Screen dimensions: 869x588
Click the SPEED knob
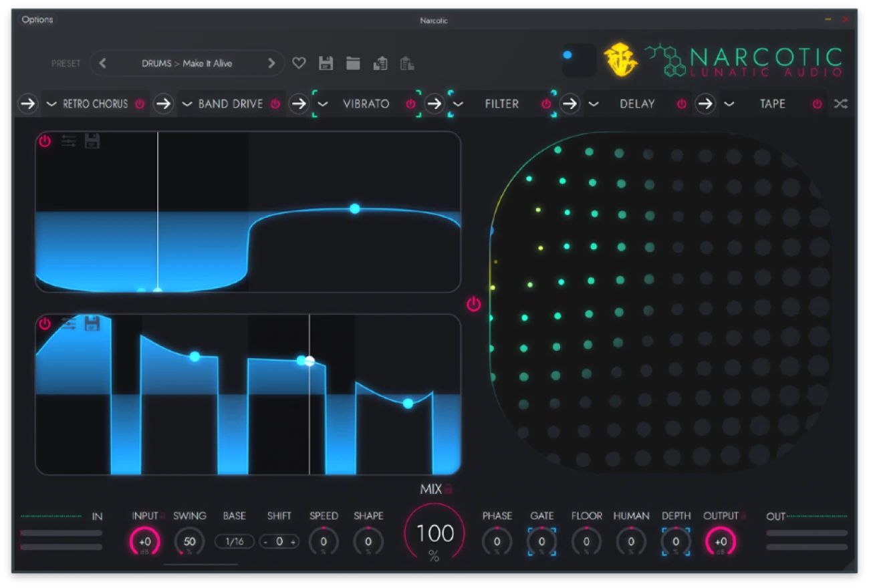coord(324,542)
